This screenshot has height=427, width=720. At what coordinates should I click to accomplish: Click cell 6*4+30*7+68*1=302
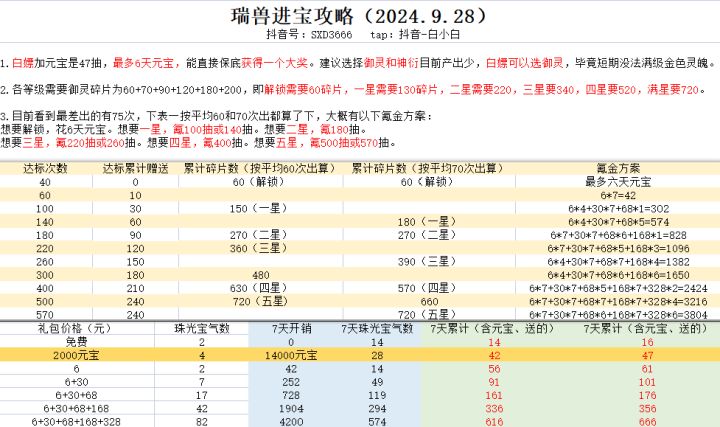[x=618, y=208]
